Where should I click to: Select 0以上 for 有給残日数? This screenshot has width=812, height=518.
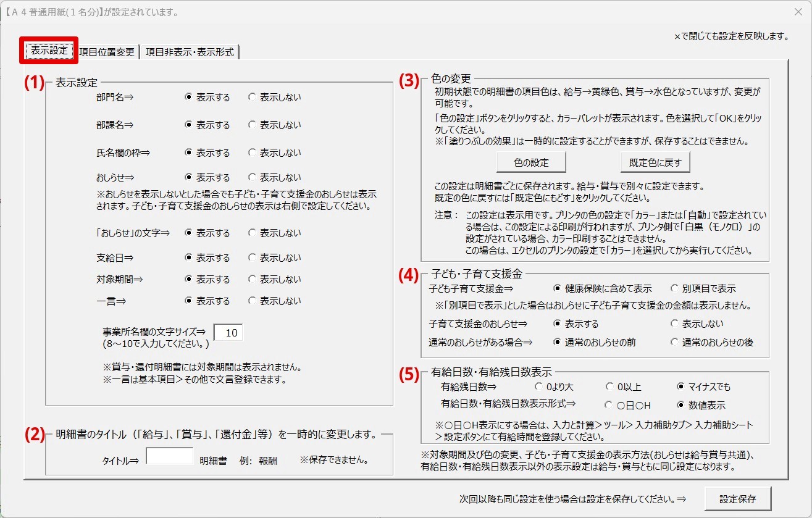pyautogui.click(x=624, y=387)
